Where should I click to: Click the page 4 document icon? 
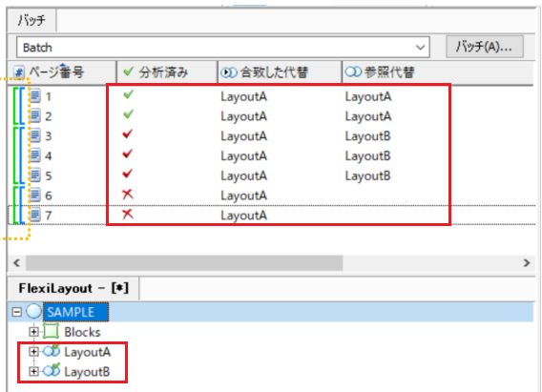(x=34, y=155)
